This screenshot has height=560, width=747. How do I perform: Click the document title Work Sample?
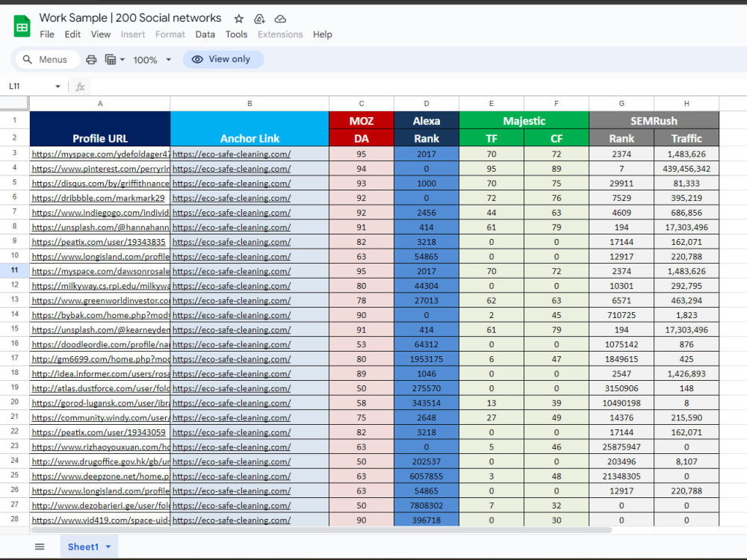(130, 18)
